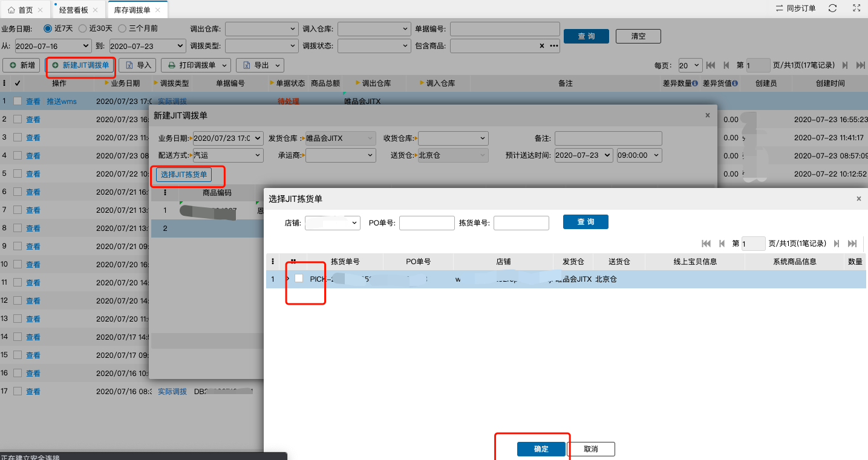Toggle fullscreen with the expand icon
Image resolution: width=868 pixels, height=460 pixels.
click(x=857, y=8)
